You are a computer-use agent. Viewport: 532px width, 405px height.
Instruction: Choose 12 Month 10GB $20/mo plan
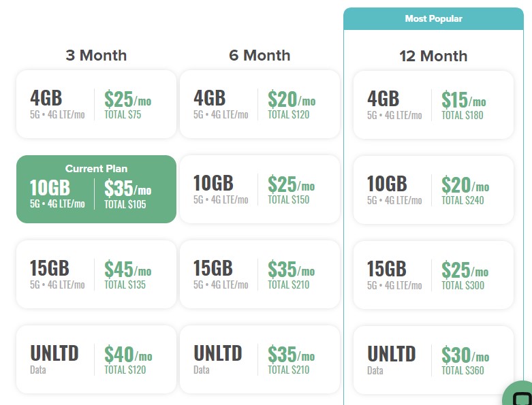[434, 190]
